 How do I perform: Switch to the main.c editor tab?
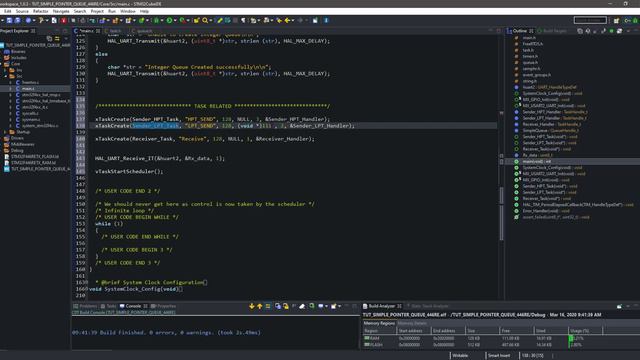coord(86,31)
